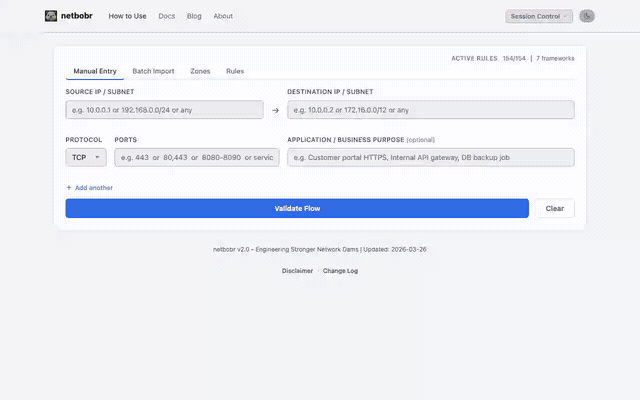Focus the Ports input field
640x400 pixels.
(x=197, y=157)
